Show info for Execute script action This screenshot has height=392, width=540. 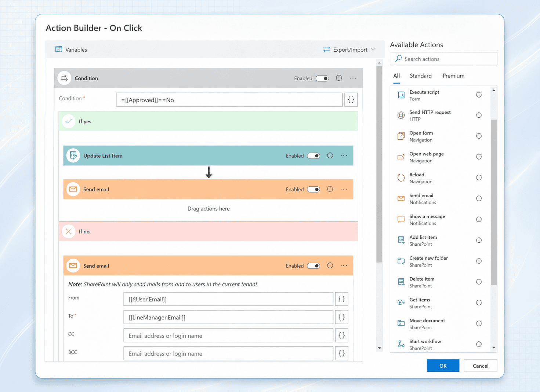coord(479,95)
